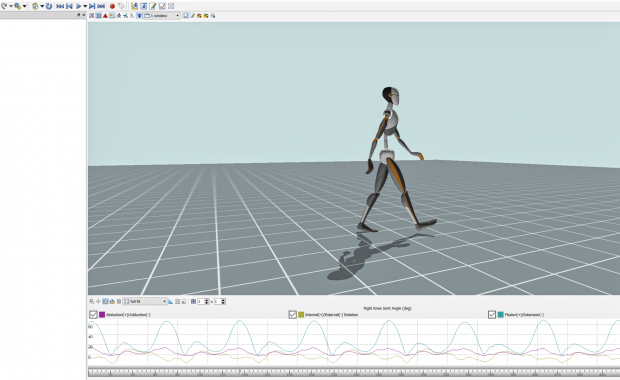Click the tag label icon
The image size is (620, 380).
(x=121, y=6)
